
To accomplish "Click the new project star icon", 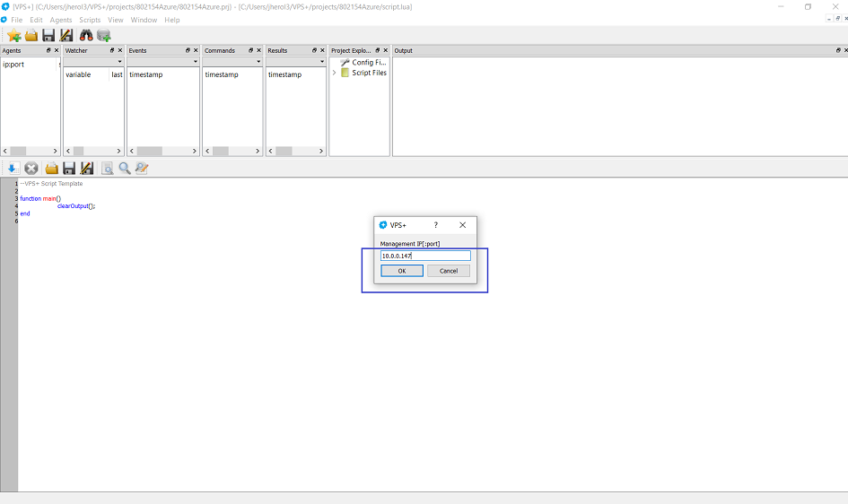I will click(x=13, y=35).
